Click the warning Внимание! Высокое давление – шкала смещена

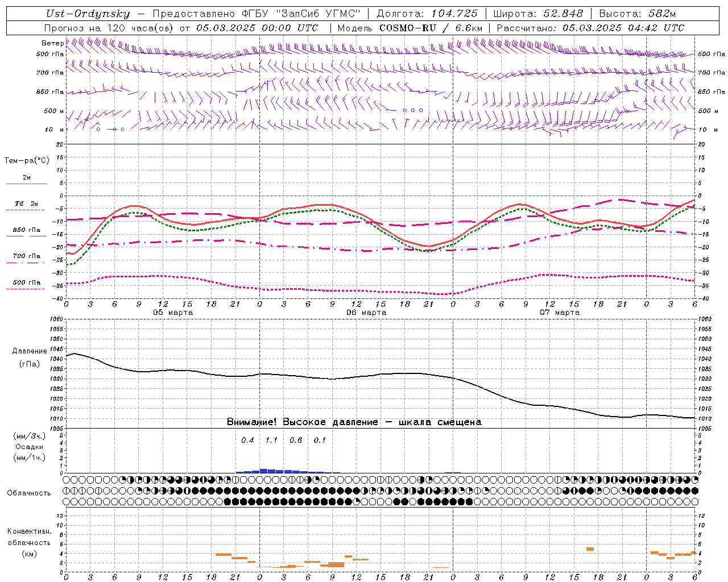click(354, 422)
